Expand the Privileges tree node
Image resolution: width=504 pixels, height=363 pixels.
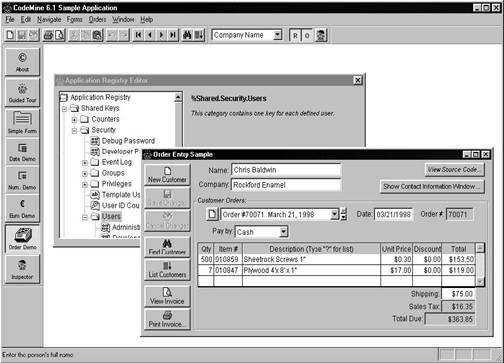85,184
